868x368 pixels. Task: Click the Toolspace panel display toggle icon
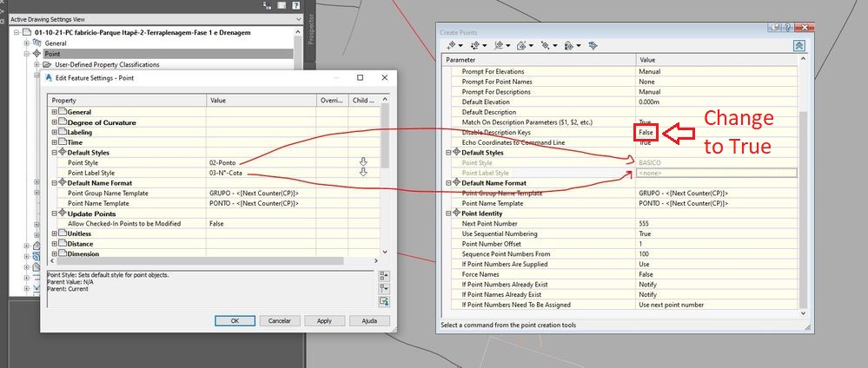282,5
